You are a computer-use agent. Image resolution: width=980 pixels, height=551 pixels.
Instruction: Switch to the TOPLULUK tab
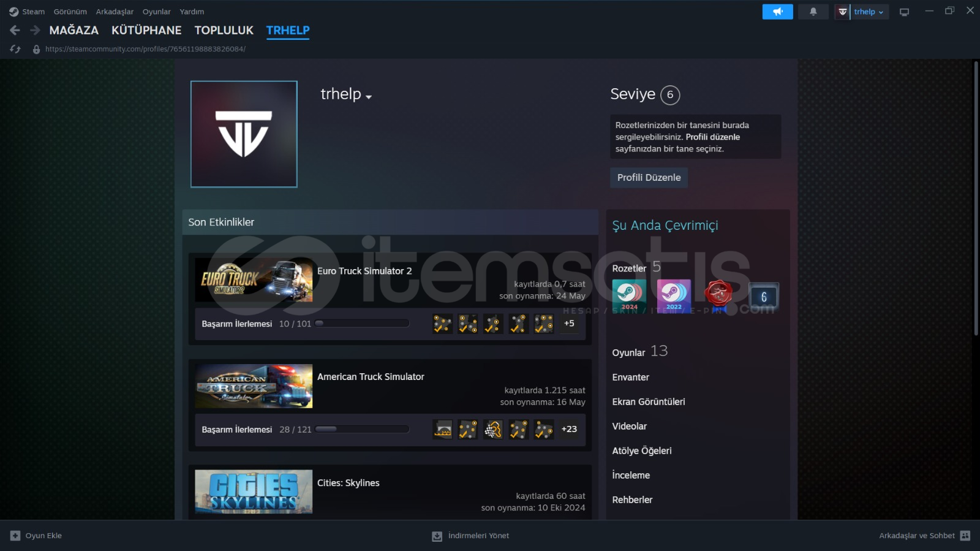[x=224, y=30]
